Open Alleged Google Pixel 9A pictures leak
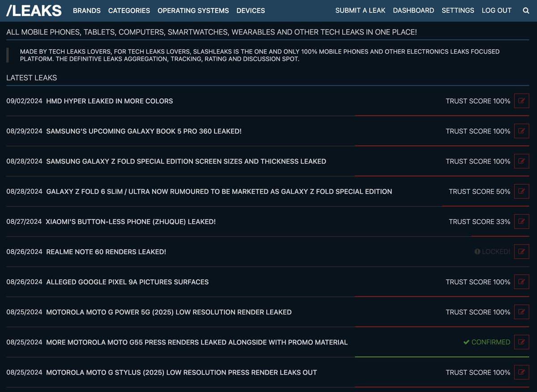Image resolution: width=537 pixels, height=392 pixels. (x=128, y=282)
